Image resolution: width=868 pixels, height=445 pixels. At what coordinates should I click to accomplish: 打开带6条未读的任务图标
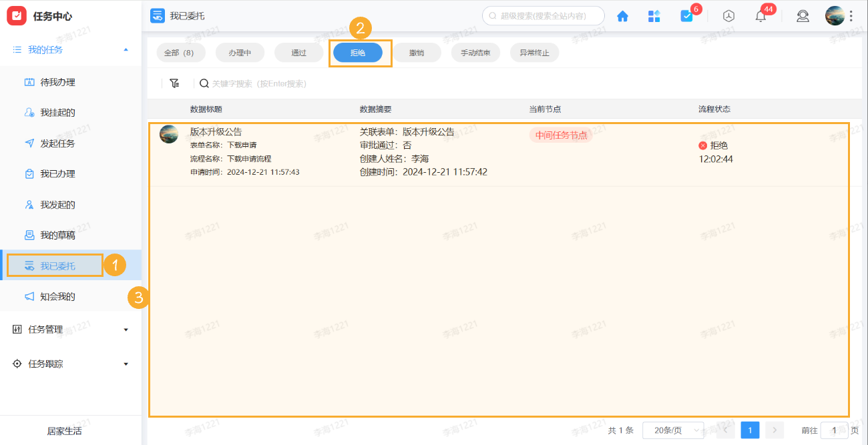click(687, 15)
